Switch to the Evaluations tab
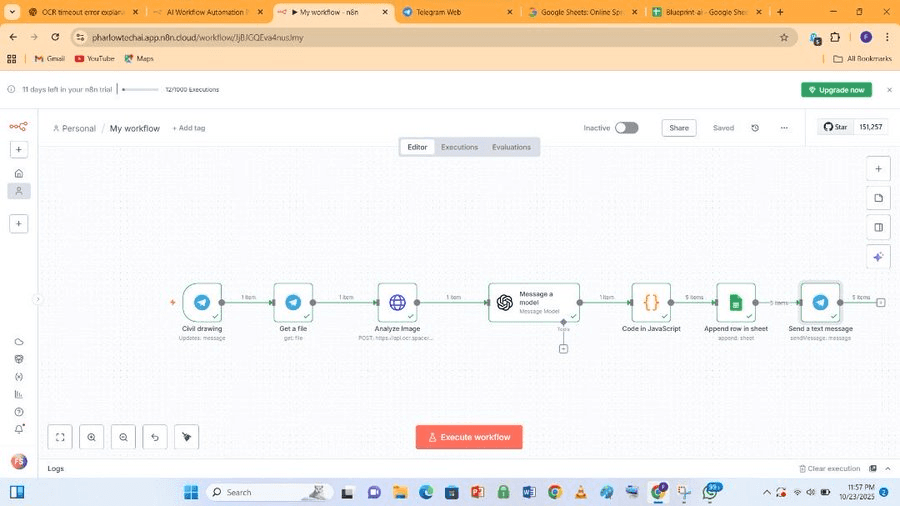Image resolution: width=900 pixels, height=506 pixels. pos(511,147)
